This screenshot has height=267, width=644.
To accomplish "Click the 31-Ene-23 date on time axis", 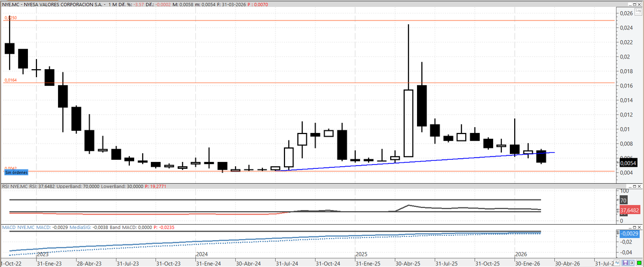I will (x=49, y=263).
